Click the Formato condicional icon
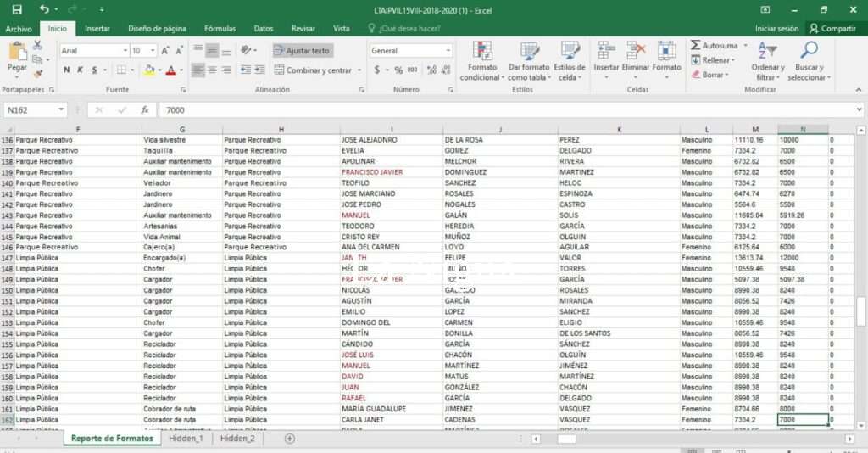868x453 pixels. pos(481,53)
